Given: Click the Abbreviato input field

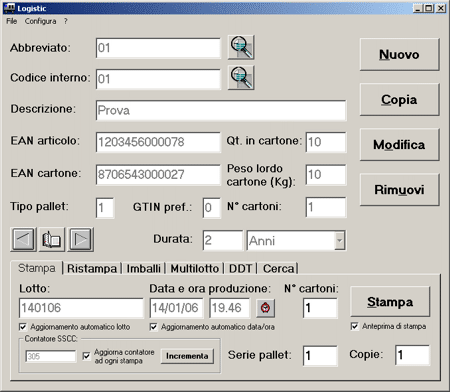Looking at the screenshot, I should coord(158,48).
